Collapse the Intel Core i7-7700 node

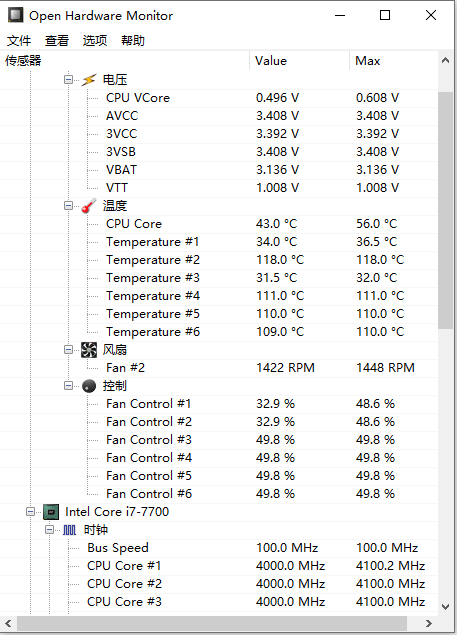coord(30,511)
